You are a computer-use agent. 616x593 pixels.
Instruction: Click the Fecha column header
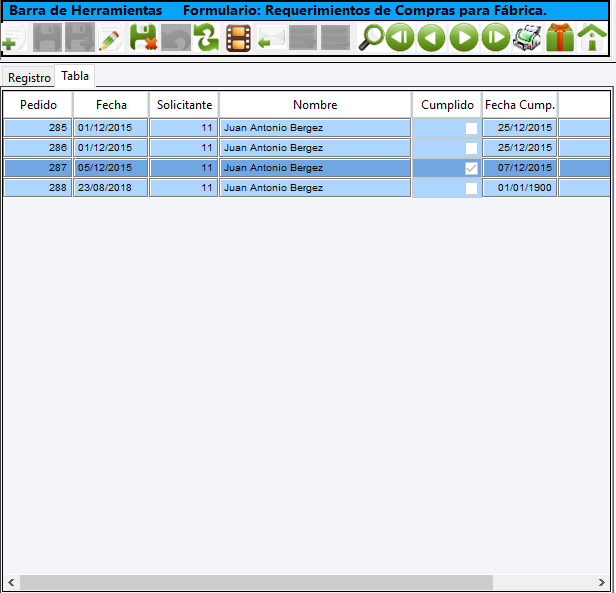(111, 105)
